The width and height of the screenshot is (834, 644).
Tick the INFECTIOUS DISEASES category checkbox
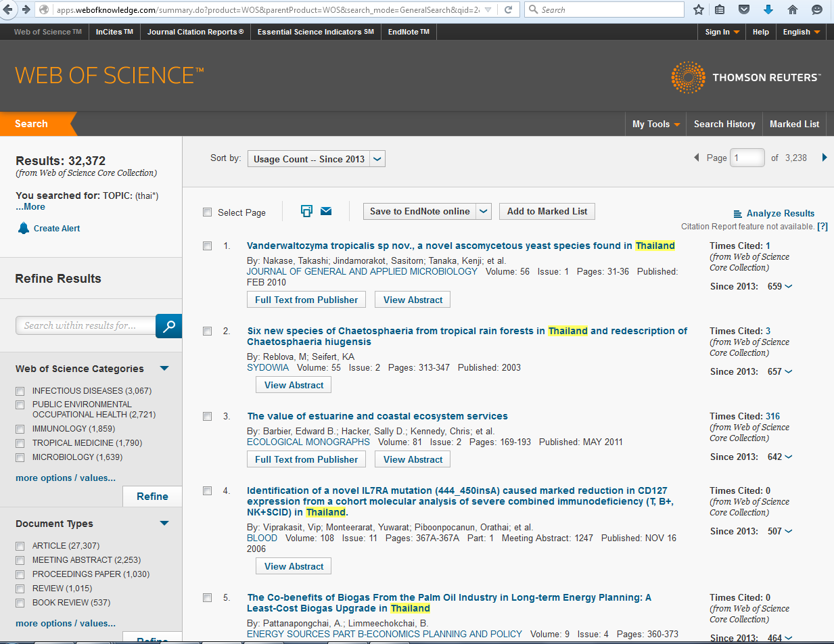pyautogui.click(x=20, y=391)
